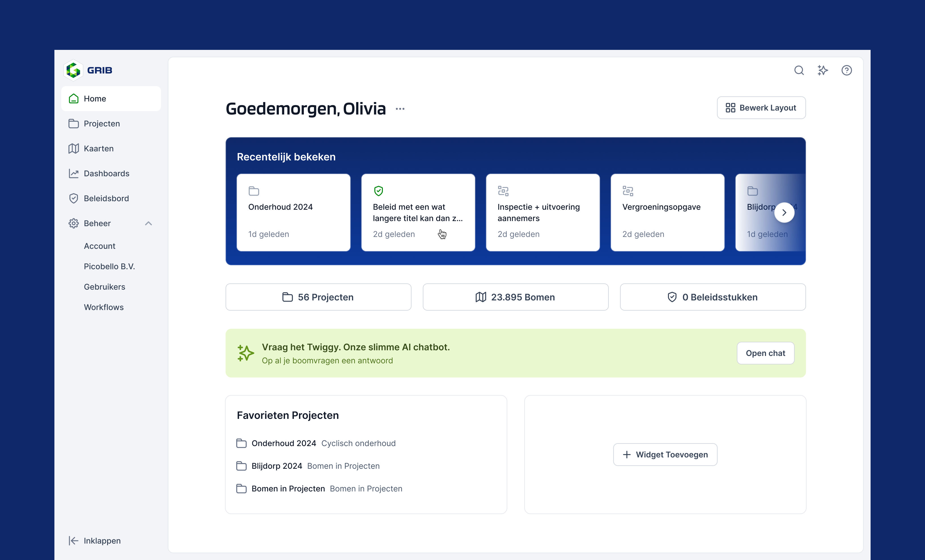The image size is (925, 560).
Task: Select the Kaarten map icon
Action: (74, 148)
